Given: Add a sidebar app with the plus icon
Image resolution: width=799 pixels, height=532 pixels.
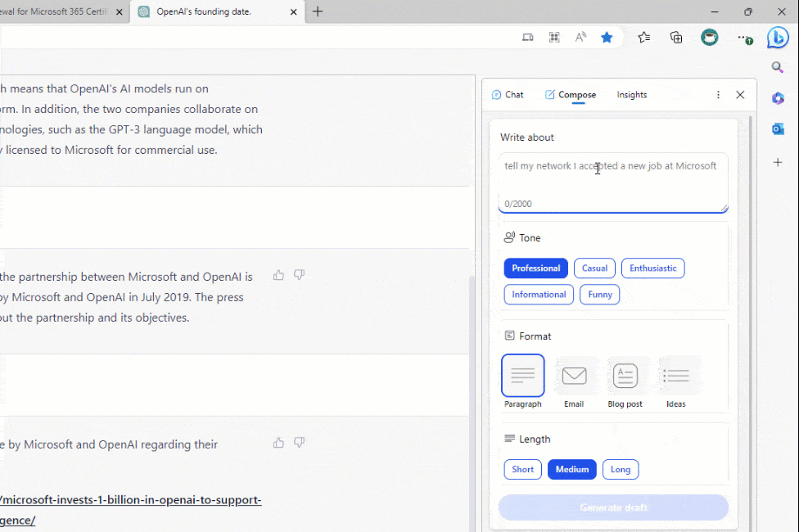Looking at the screenshot, I should (x=778, y=163).
